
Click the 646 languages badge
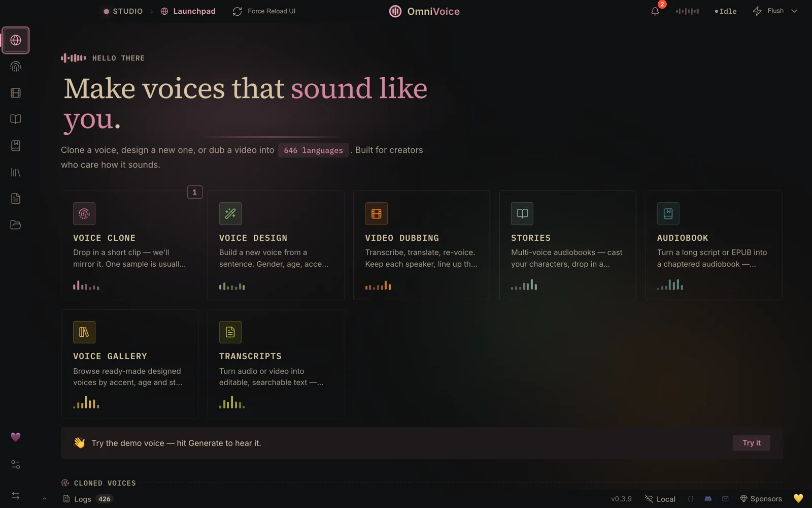(314, 150)
